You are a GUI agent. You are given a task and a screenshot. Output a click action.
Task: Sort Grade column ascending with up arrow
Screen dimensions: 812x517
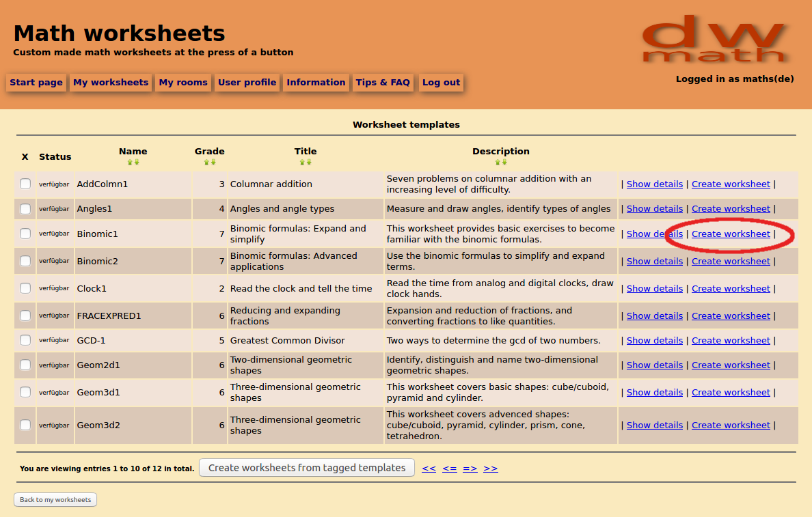206,162
